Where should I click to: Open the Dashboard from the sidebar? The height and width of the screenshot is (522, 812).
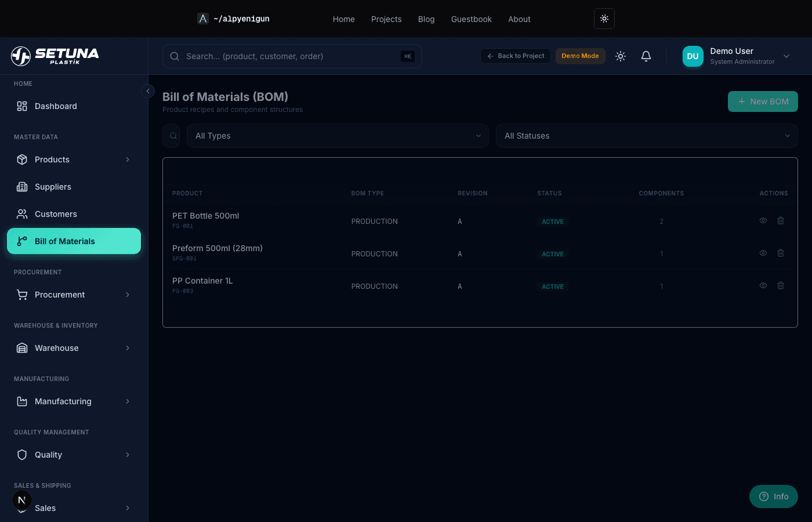[55, 106]
